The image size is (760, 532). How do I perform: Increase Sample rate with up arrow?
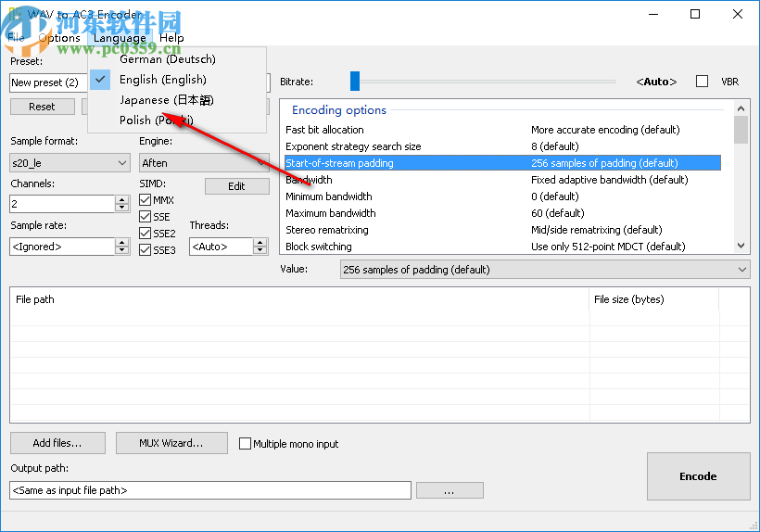[x=122, y=242]
